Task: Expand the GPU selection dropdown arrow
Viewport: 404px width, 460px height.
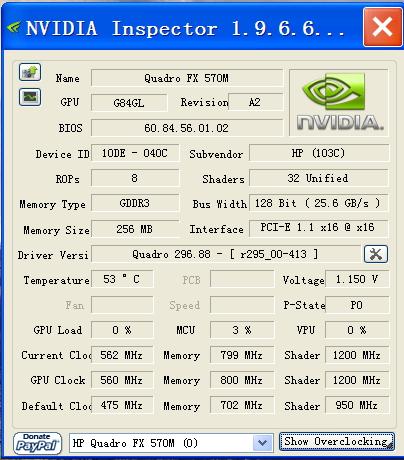Action: click(263, 443)
